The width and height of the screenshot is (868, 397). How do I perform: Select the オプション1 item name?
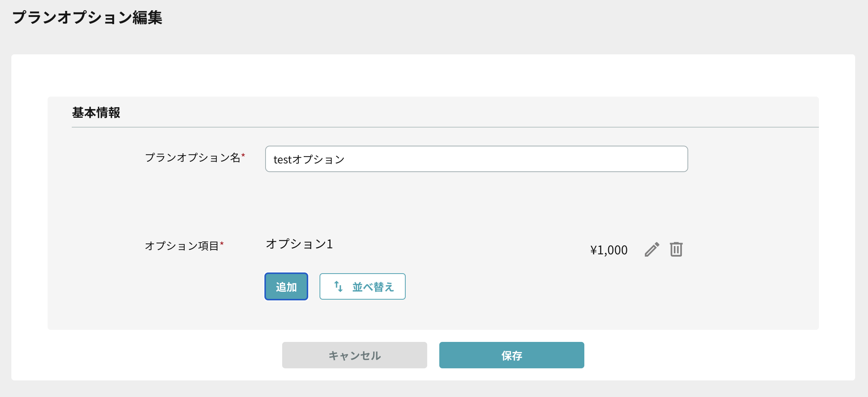tap(299, 244)
